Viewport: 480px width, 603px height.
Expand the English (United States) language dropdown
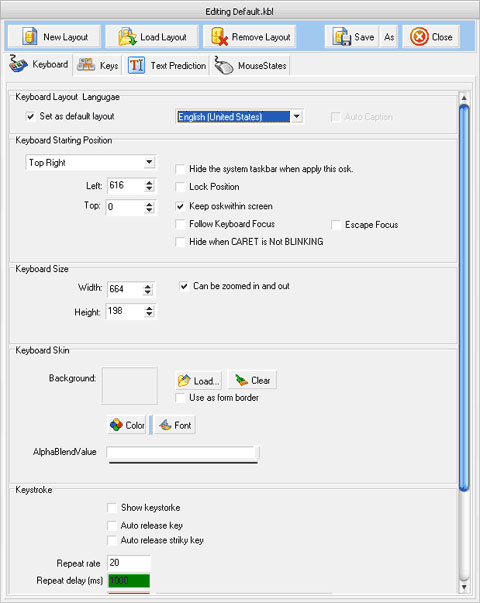click(x=297, y=117)
